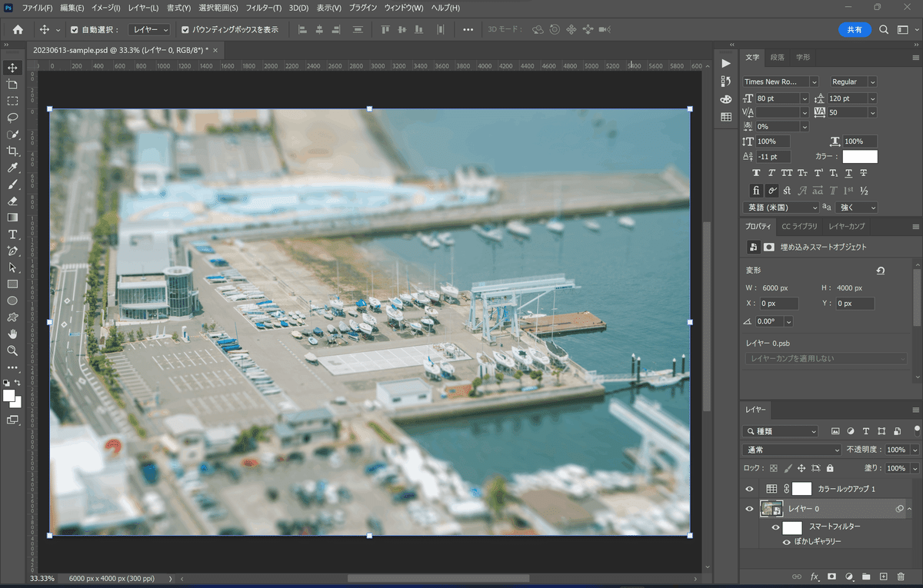Screen dimensions: 923x588
Task: Switch to the レイヤーカンプ tab
Action: point(847,227)
